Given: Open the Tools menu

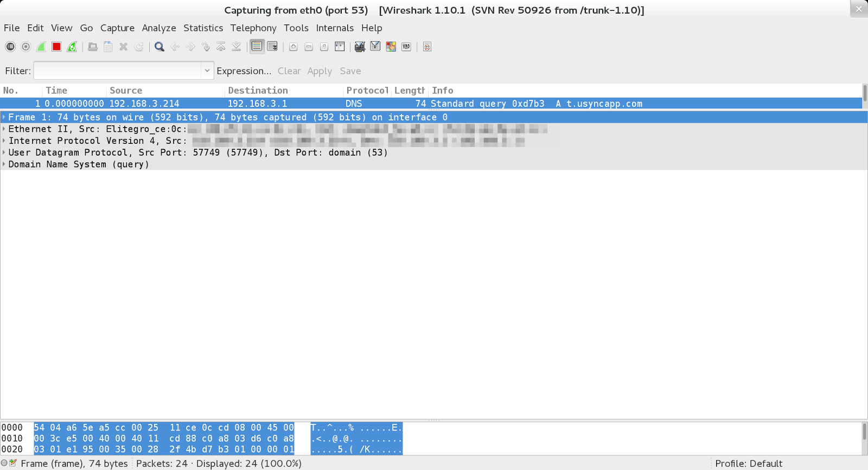Looking at the screenshot, I should pyautogui.click(x=296, y=28).
